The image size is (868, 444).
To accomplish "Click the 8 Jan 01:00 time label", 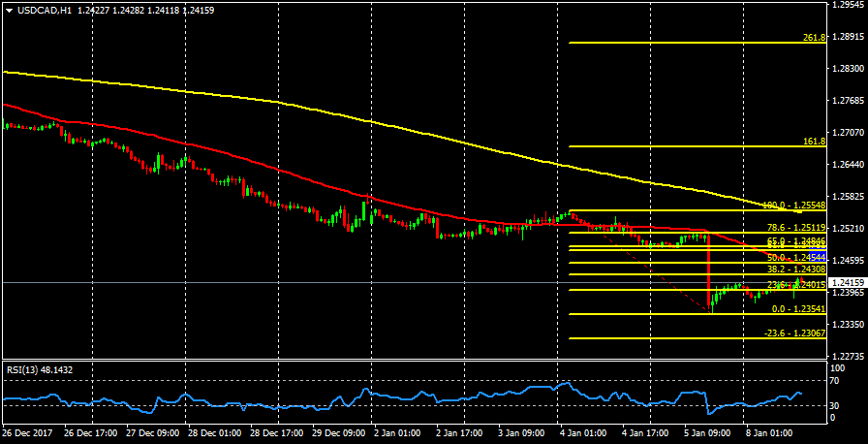I will tap(767, 433).
